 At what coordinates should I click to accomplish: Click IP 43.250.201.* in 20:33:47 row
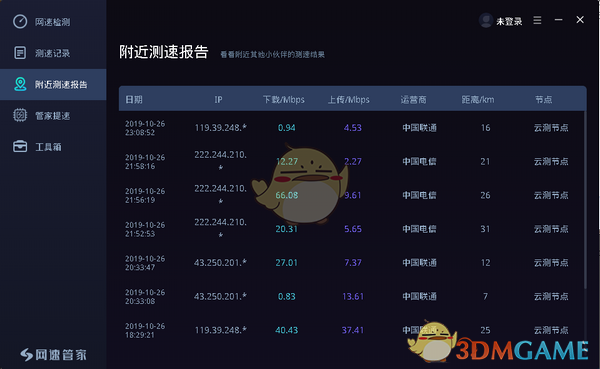coord(220,263)
